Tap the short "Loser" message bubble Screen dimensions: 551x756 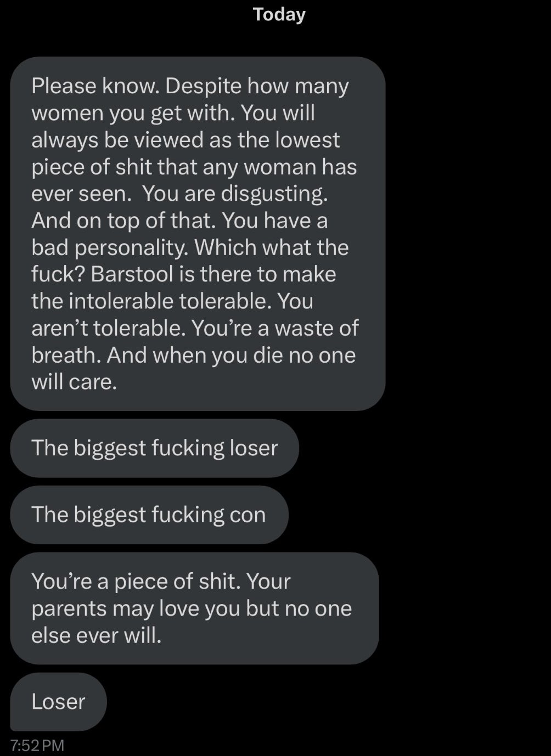pyautogui.click(x=58, y=702)
